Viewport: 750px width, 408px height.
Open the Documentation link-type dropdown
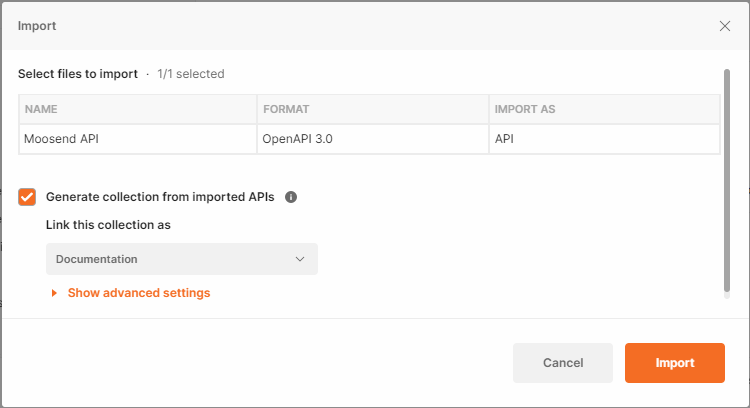pyautogui.click(x=181, y=259)
